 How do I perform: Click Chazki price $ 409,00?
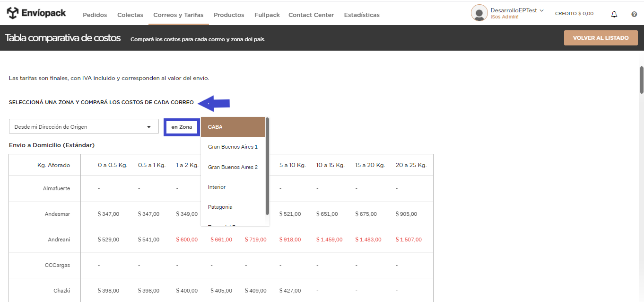256,291
